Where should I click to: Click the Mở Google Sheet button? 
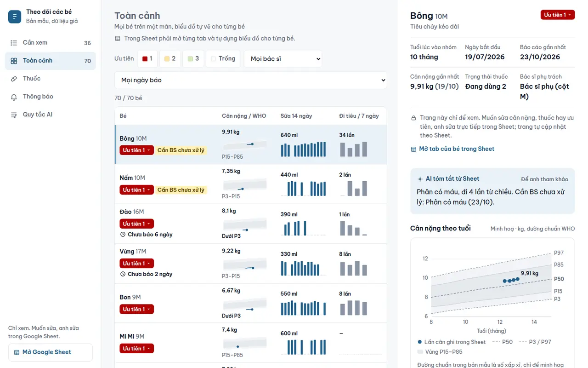tap(51, 352)
